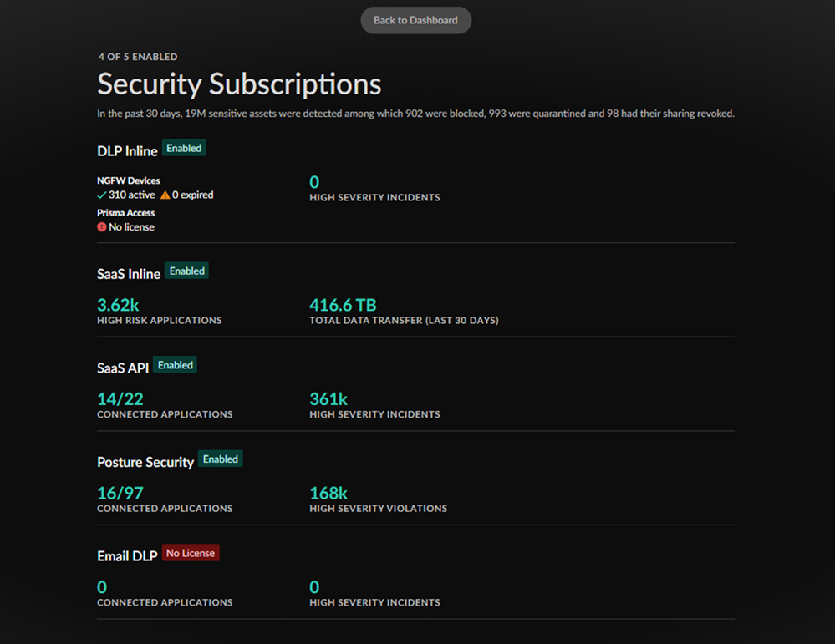Click the DLP Inline Enabled badge
This screenshot has width=835, height=644.
pyautogui.click(x=184, y=148)
